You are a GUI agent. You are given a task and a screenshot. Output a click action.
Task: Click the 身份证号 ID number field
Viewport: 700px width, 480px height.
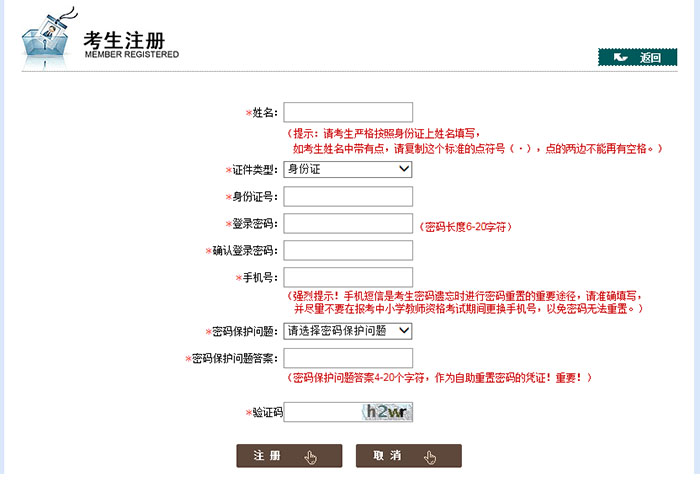tap(348, 196)
